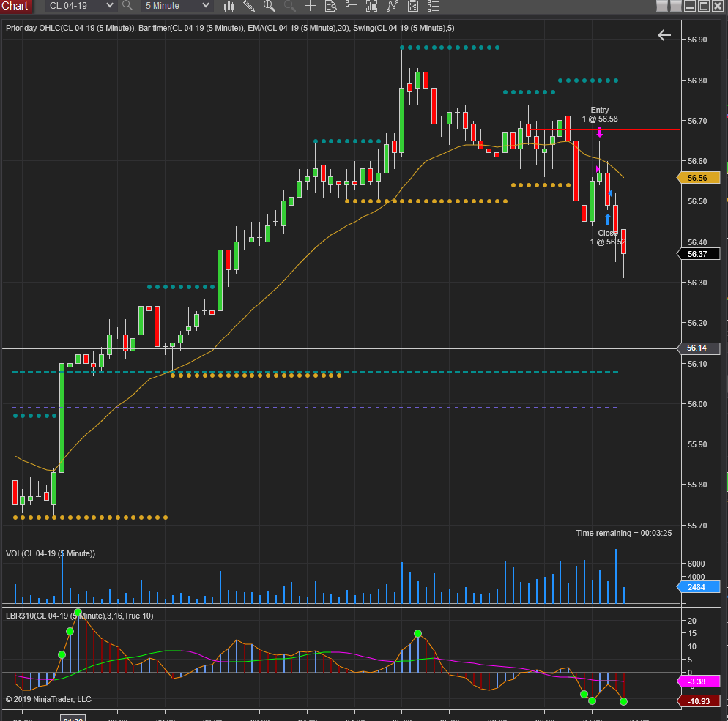This screenshot has height=721, width=728.
Task: Open the CL 04-19 instrument dropdown
Action: click(x=81, y=6)
